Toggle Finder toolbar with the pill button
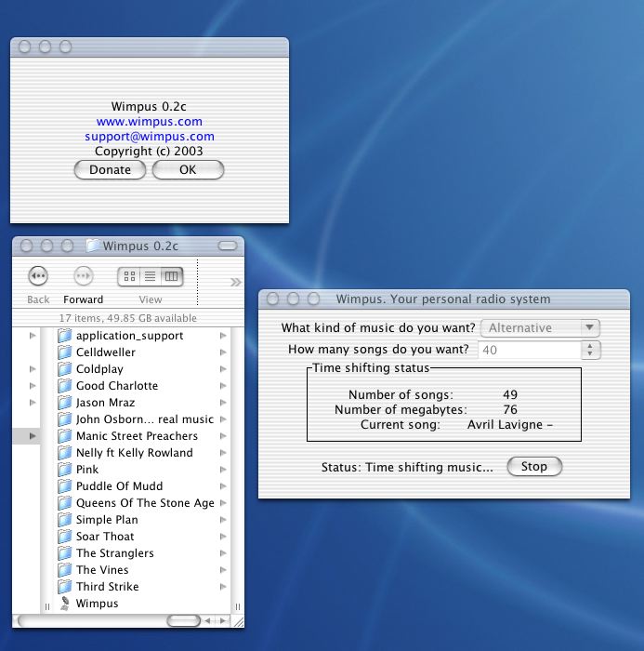 coord(228,246)
